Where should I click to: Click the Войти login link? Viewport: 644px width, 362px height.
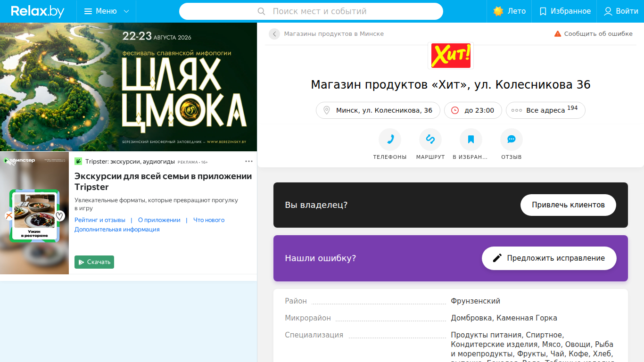pos(620,11)
